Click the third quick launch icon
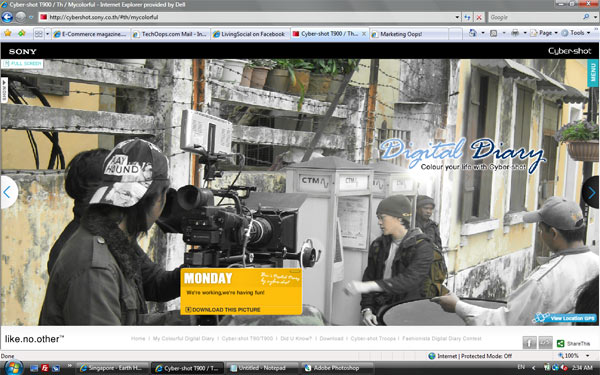This screenshot has height=375, width=600. [x=56, y=368]
